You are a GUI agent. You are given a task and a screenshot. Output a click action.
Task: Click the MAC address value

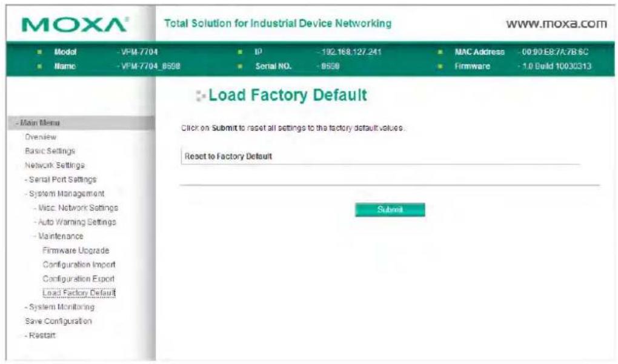[554, 51]
